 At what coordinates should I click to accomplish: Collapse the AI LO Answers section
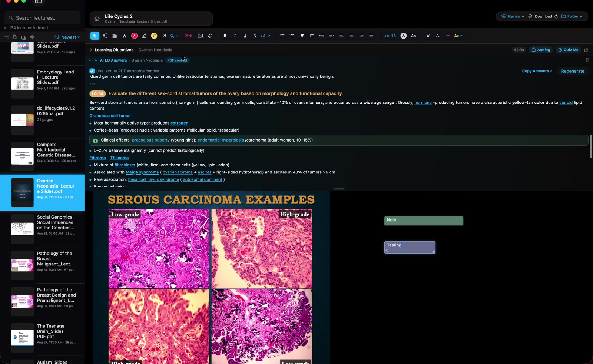(90, 60)
